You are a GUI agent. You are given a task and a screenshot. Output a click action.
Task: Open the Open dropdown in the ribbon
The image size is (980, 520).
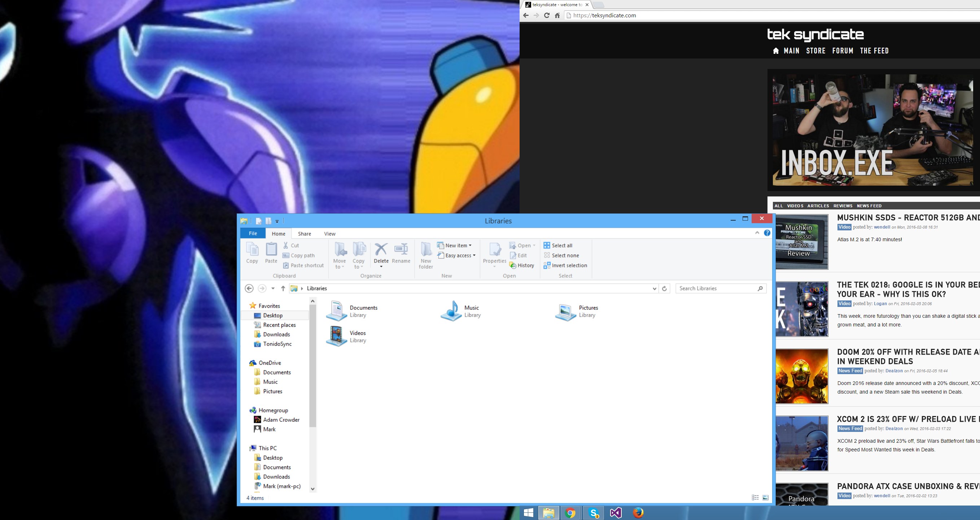click(x=523, y=246)
